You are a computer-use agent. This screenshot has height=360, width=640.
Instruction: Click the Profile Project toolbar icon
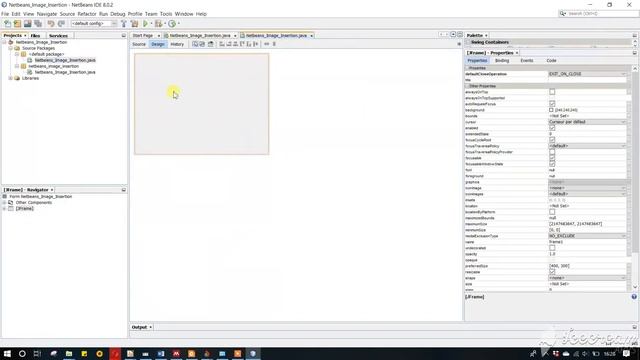172,24
